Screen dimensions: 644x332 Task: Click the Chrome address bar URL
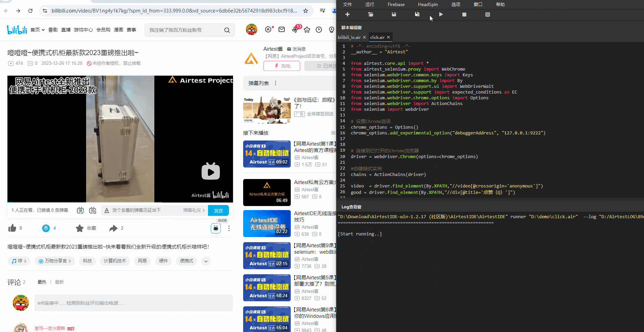(x=174, y=11)
